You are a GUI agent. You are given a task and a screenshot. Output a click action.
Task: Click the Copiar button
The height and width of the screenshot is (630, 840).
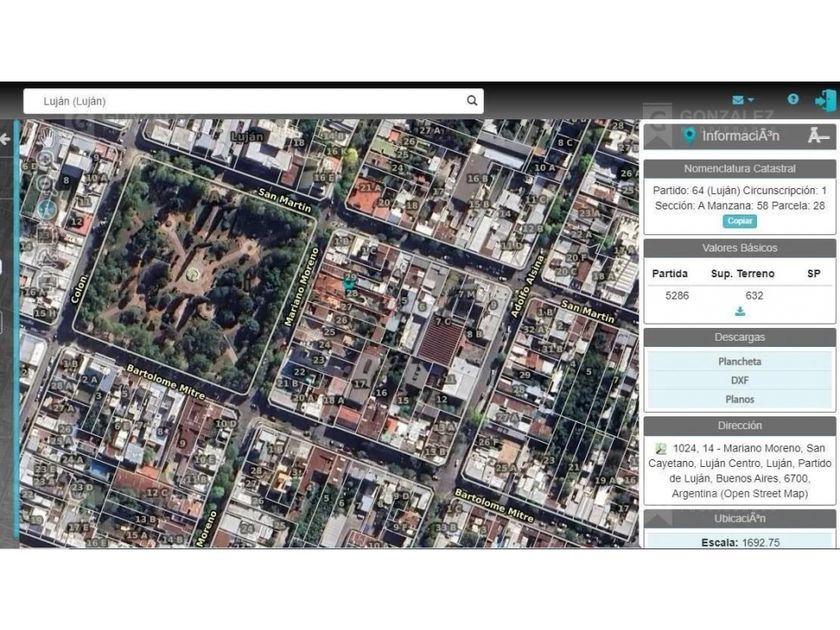(740, 221)
